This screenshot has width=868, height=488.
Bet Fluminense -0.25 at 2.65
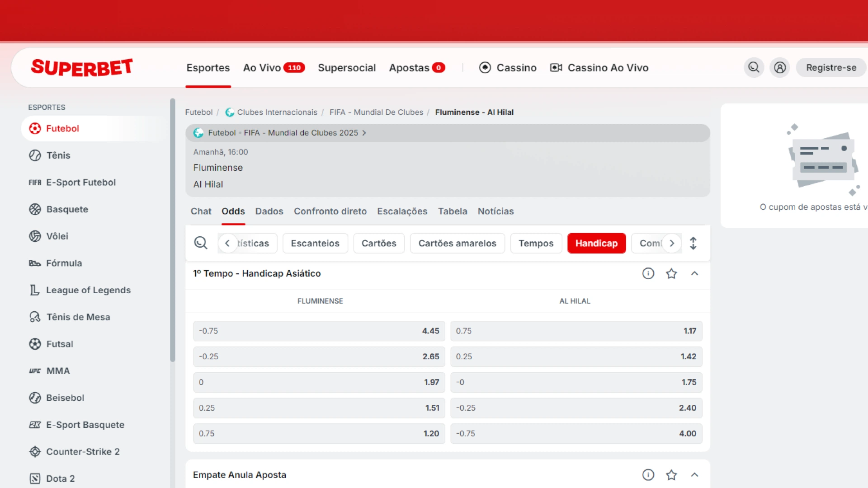tap(319, 357)
